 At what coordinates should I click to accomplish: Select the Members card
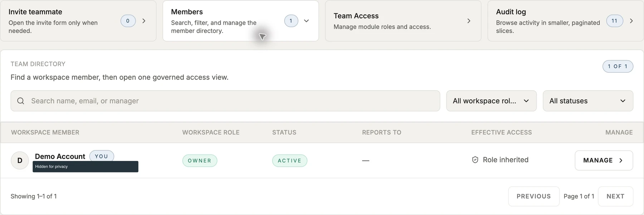click(240, 21)
